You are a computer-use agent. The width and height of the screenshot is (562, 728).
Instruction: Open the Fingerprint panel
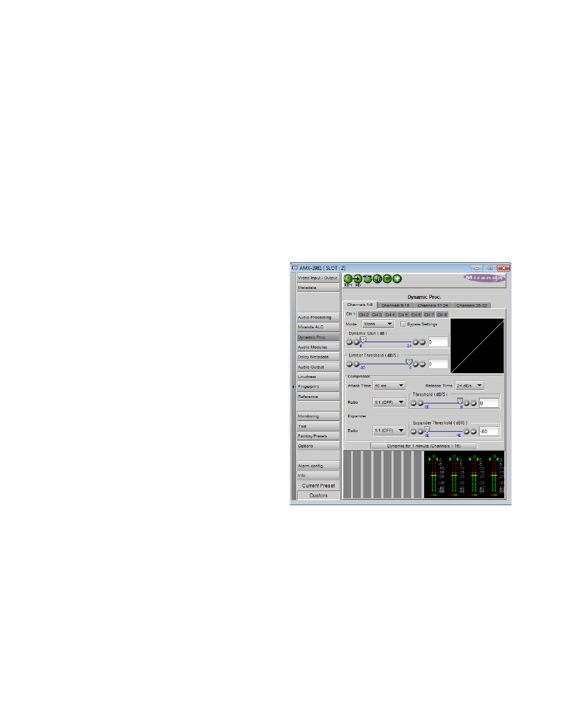click(x=318, y=387)
